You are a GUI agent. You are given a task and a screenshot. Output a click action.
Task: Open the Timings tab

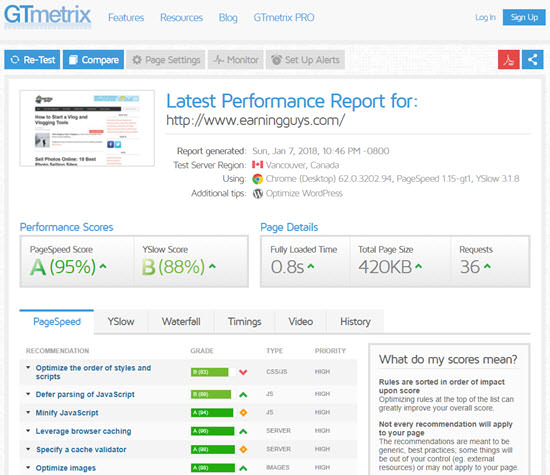pyautogui.click(x=244, y=322)
